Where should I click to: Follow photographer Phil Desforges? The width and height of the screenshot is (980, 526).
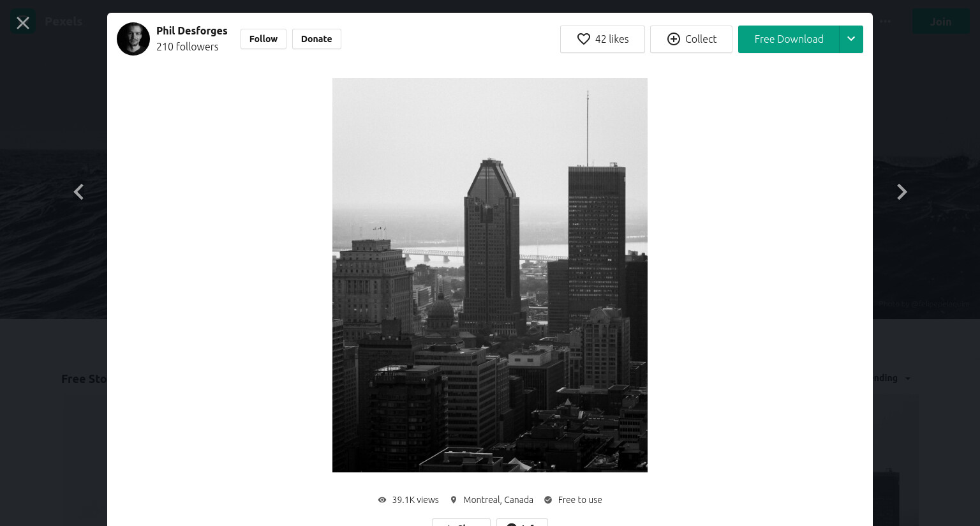(264, 39)
